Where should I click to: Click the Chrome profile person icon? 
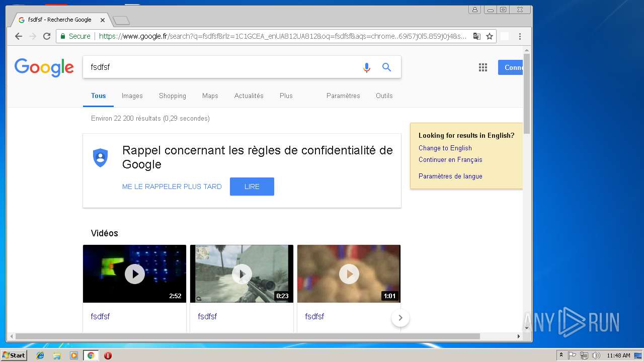tap(474, 10)
